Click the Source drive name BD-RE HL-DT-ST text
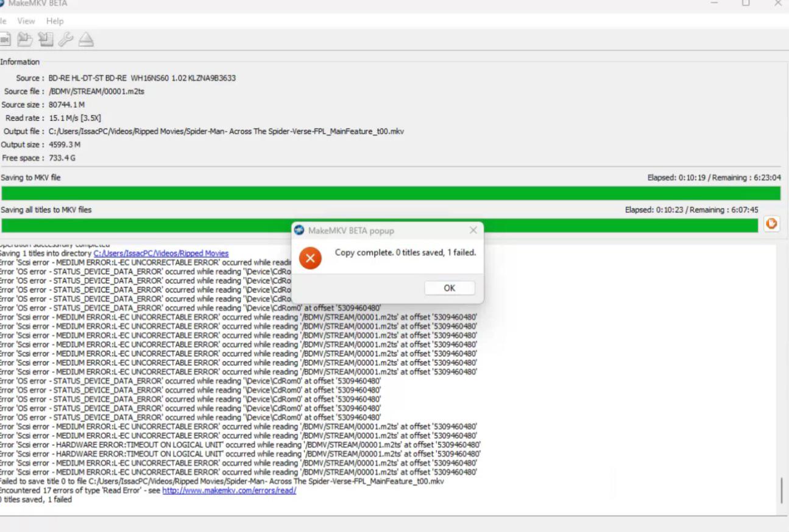 (142, 78)
